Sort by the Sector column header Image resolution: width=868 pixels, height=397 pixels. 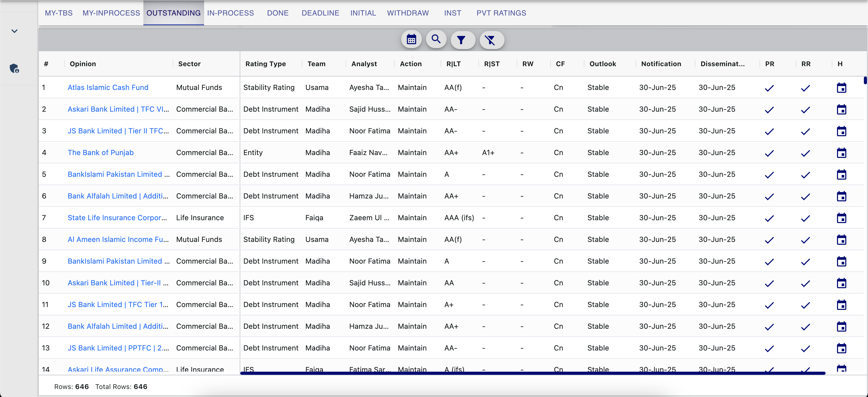coord(189,64)
